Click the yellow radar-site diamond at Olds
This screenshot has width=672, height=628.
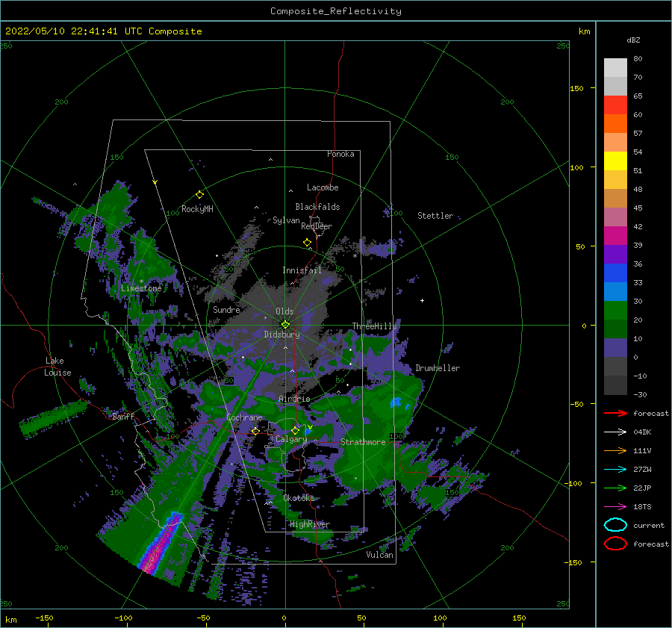[x=285, y=325]
